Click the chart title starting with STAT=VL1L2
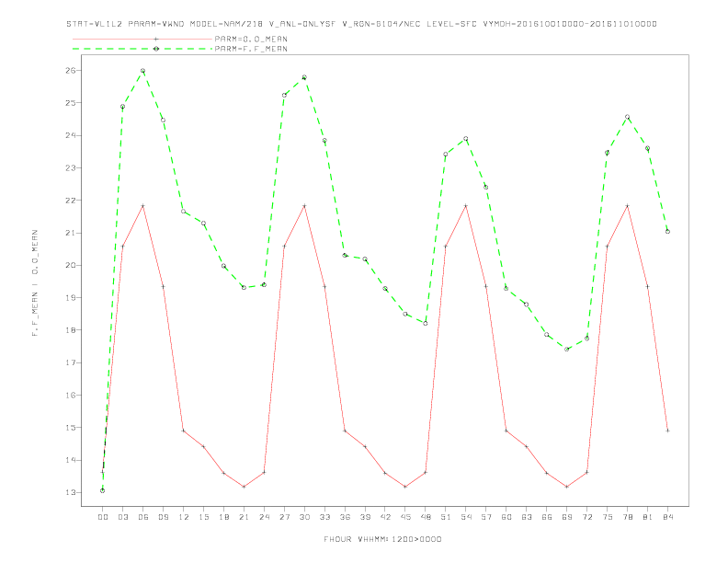The image size is (728, 563). click(x=361, y=24)
